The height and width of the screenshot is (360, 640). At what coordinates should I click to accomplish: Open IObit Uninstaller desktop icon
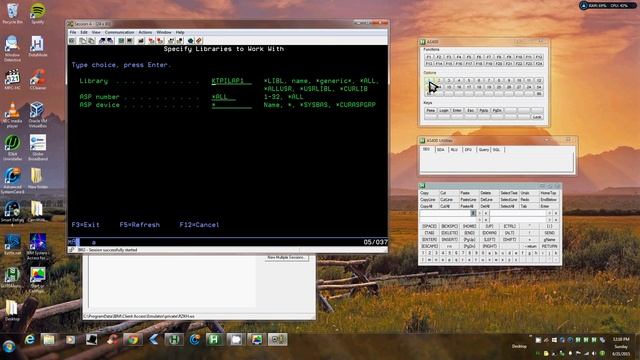12,148
